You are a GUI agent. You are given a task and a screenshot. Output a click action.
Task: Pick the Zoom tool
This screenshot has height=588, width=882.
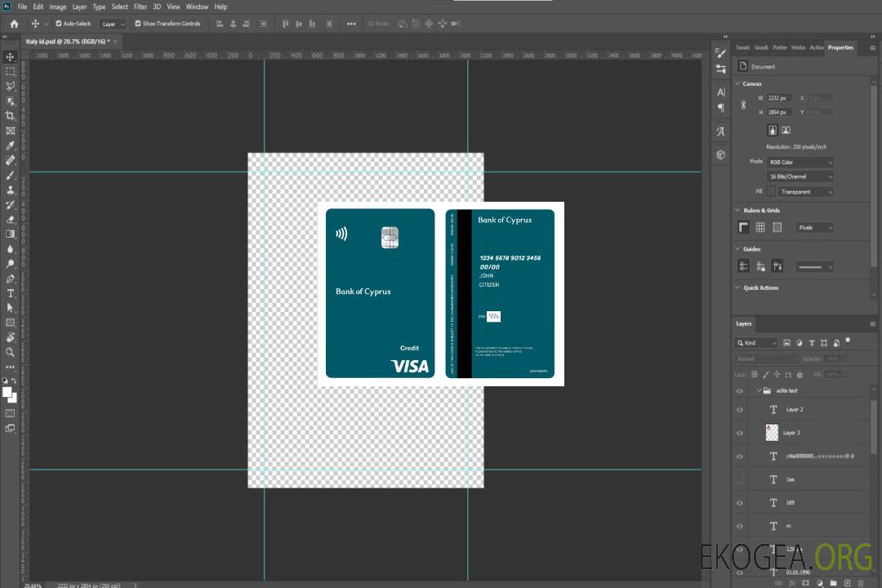[x=10, y=352]
